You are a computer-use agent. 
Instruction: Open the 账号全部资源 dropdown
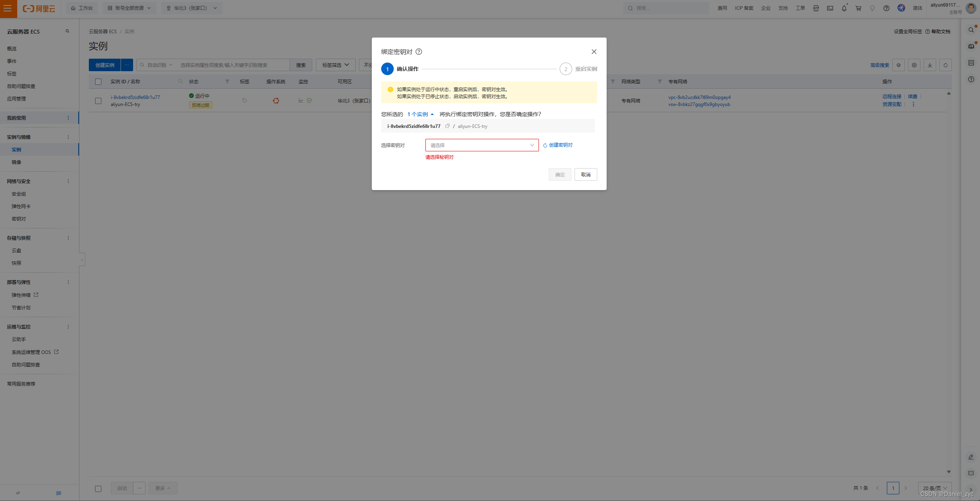[x=129, y=8]
